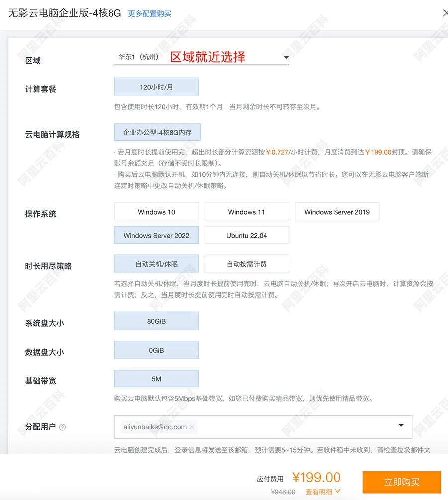The image size is (448, 500).
Task: Select Windows 10 as the operating system
Action: click(x=156, y=211)
